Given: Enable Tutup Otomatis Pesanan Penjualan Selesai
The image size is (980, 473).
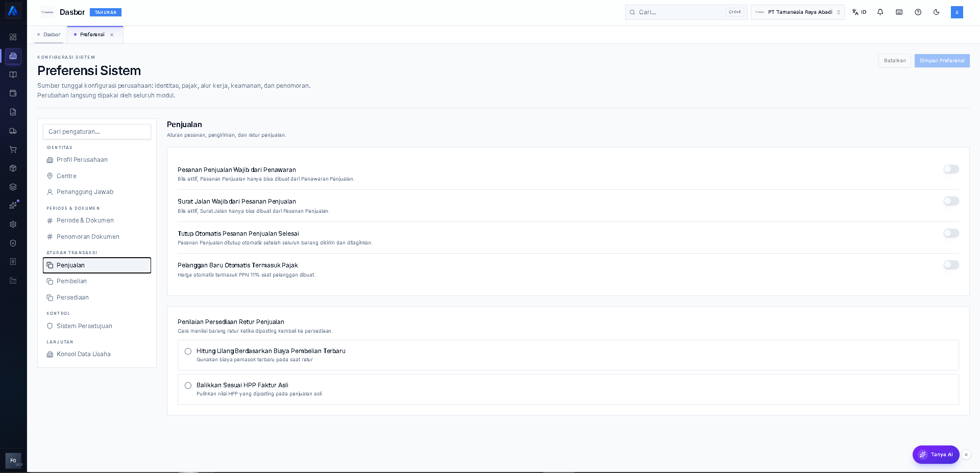Looking at the screenshot, I should point(951,233).
